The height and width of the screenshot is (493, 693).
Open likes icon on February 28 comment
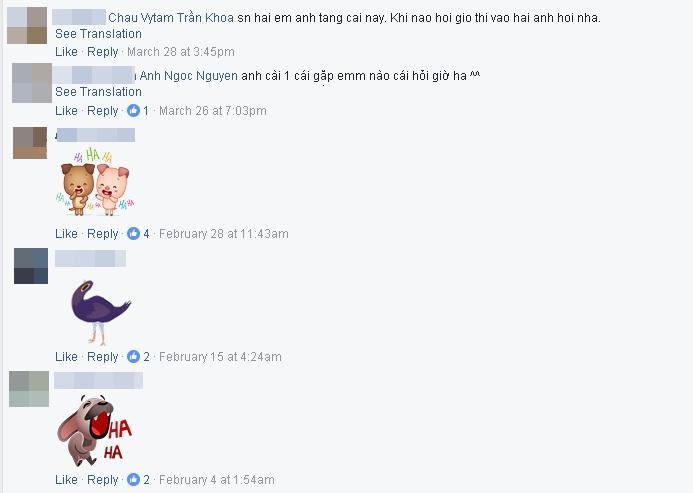point(133,233)
